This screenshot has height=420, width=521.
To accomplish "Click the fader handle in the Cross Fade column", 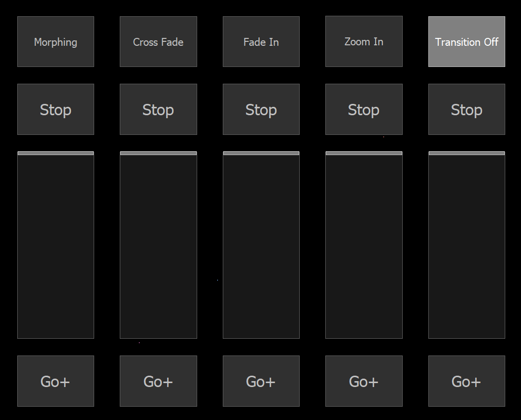I will coord(158,153).
